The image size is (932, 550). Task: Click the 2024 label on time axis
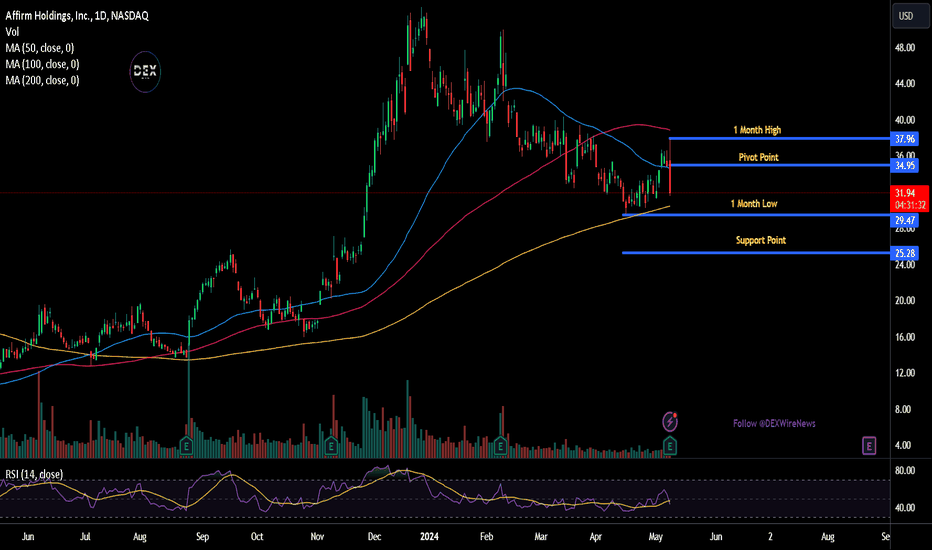pyautogui.click(x=429, y=536)
